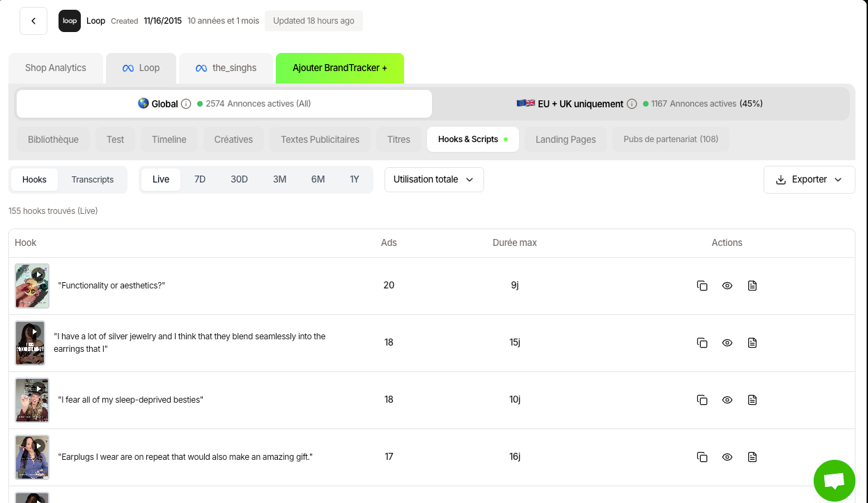Open the Landing Pages tab
868x503 pixels.
(x=565, y=139)
